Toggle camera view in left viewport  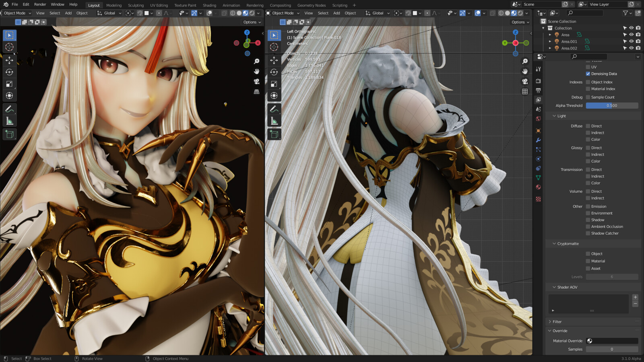coord(256,81)
